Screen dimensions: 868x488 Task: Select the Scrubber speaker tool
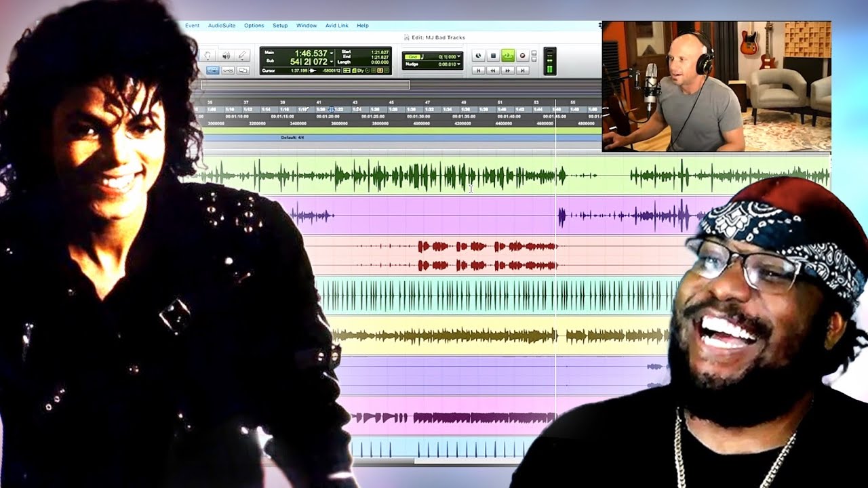226,55
